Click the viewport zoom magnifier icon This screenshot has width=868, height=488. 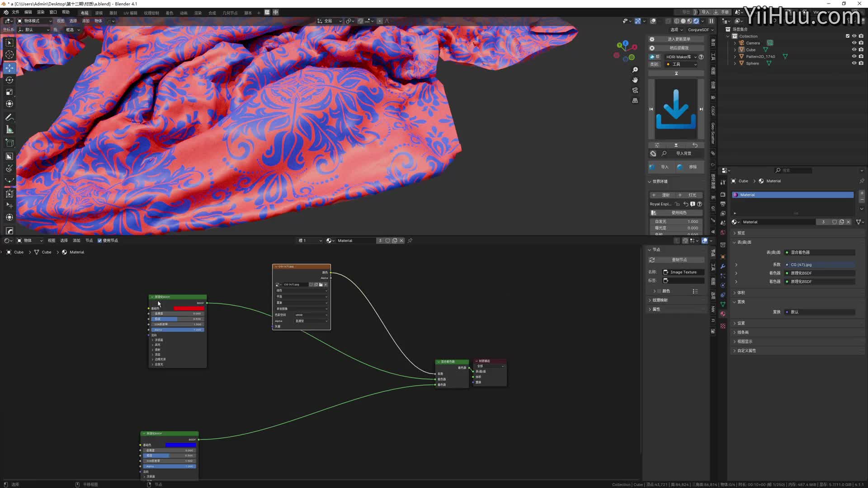tap(635, 70)
